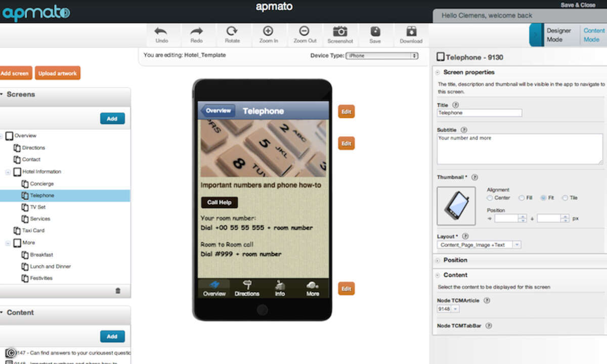Collapse the Content properties section
607x364 pixels.
[437, 275]
